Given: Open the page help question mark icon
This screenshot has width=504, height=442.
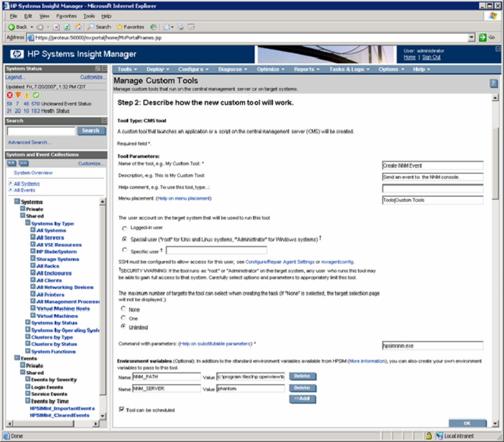Looking at the screenshot, I should [x=493, y=84].
